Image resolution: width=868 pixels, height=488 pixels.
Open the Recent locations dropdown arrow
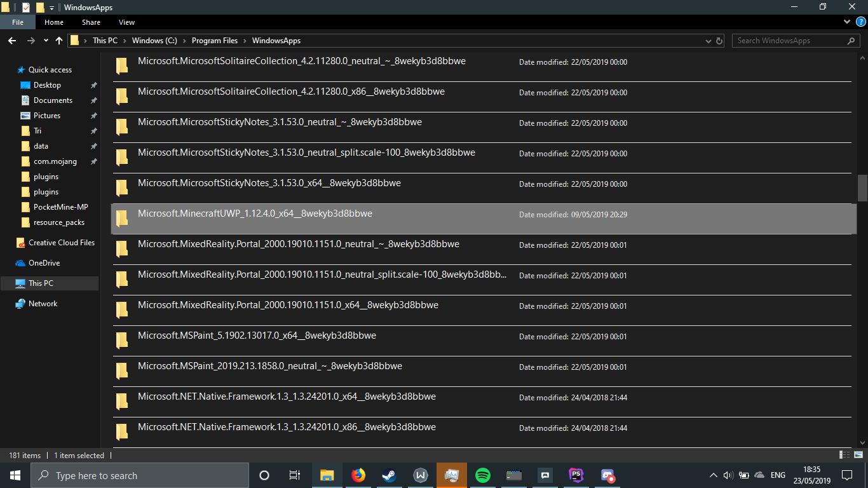click(x=46, y=41)
